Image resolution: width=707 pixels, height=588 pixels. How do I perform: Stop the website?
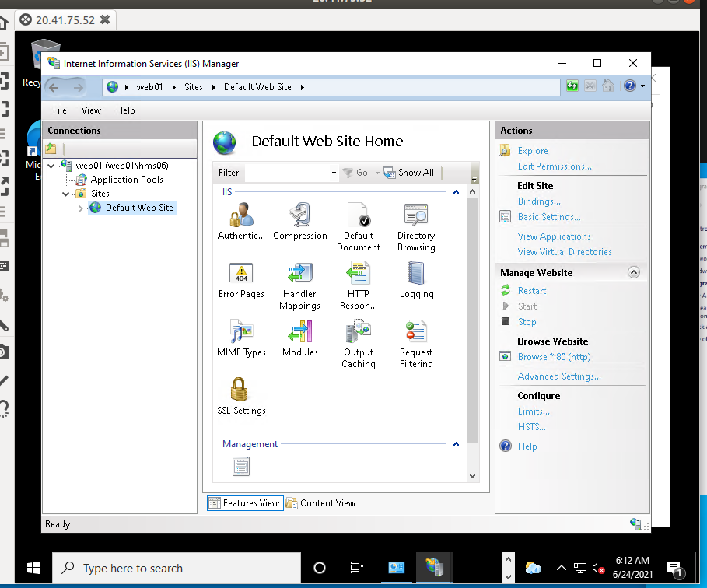click(527, 322)
